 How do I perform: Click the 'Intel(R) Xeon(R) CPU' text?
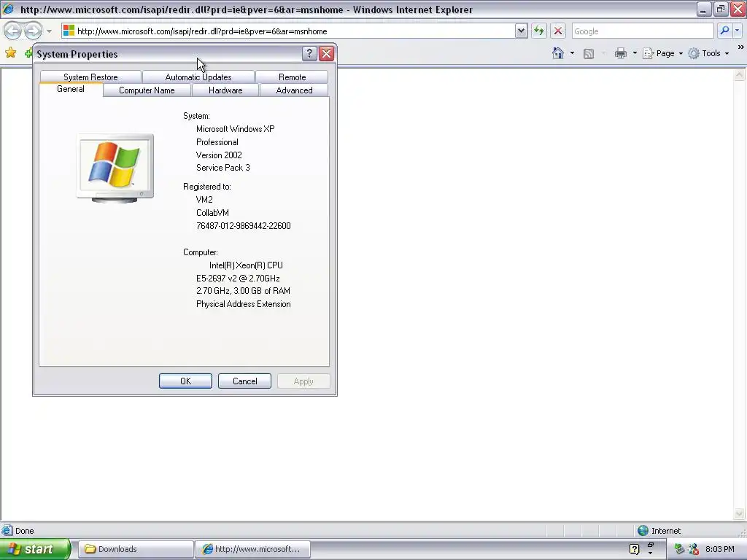(x=246, y=265)
